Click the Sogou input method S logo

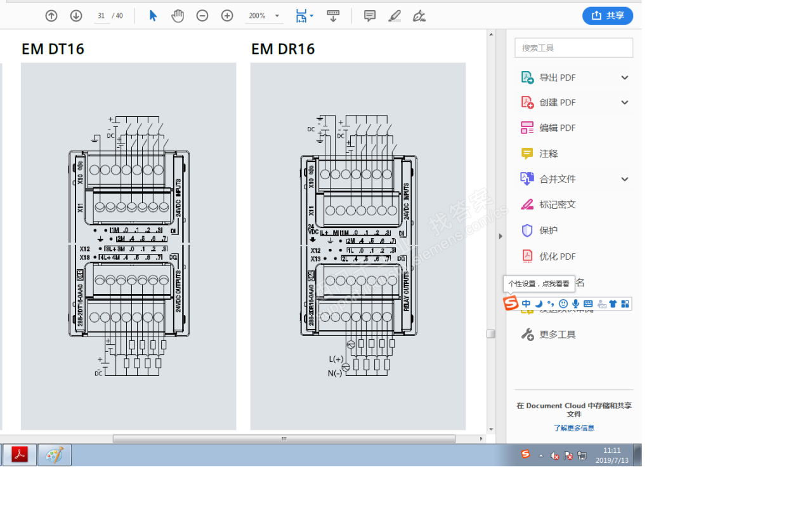point(511,304)
